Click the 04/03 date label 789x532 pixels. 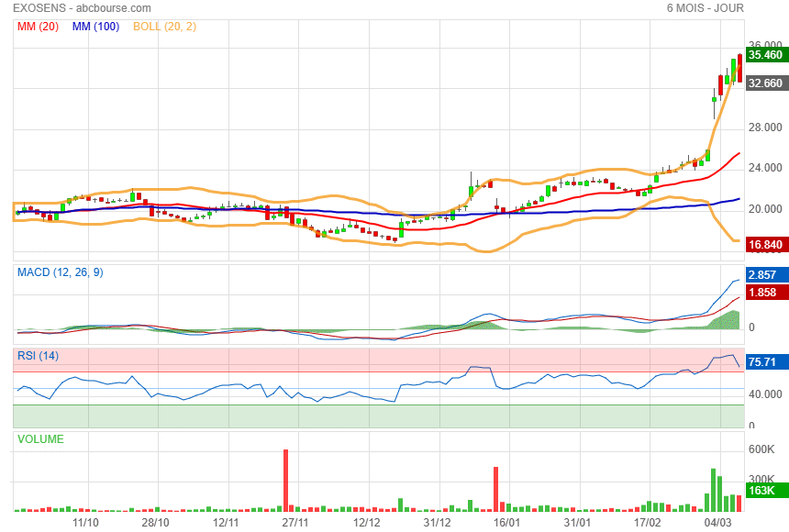coord(717,523)
